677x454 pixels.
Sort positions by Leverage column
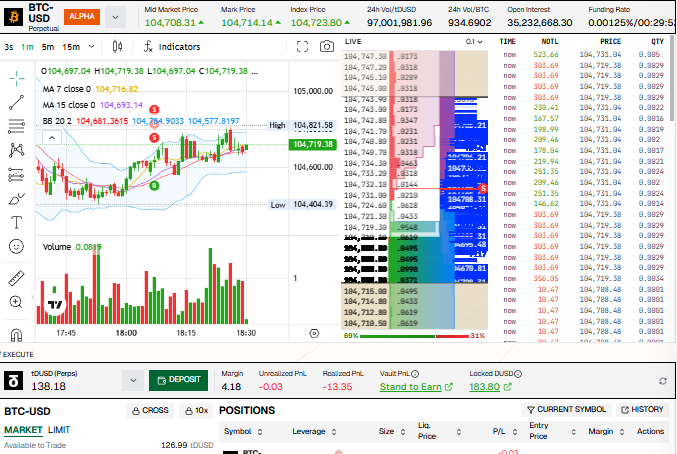tap(315, 431)
